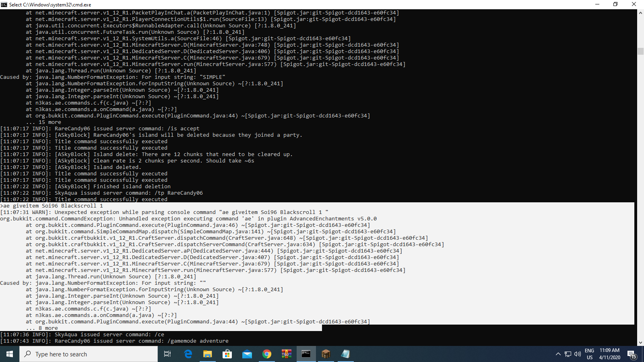The image size is (644, 362).
Task: Click the line "SkyAqua issued server command: /ce"
Action: point(82,335)
